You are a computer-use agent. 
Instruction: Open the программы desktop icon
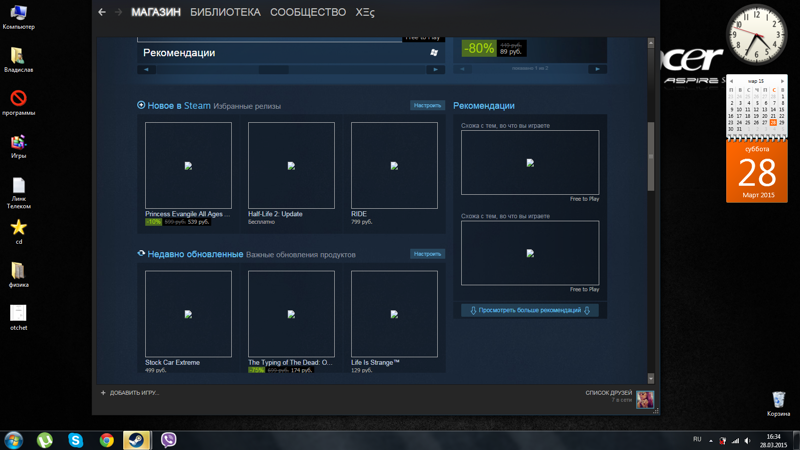pos(18,103)
